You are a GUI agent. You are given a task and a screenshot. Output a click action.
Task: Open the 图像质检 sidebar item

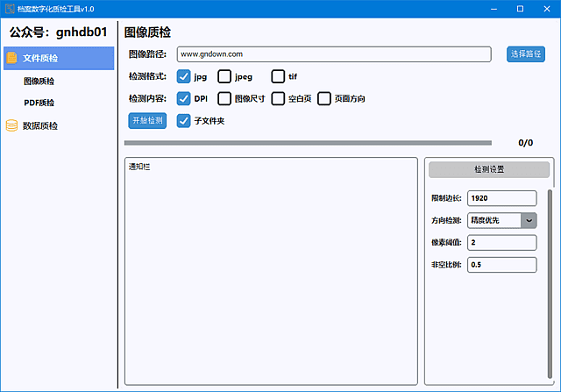[x=39, y=82]
